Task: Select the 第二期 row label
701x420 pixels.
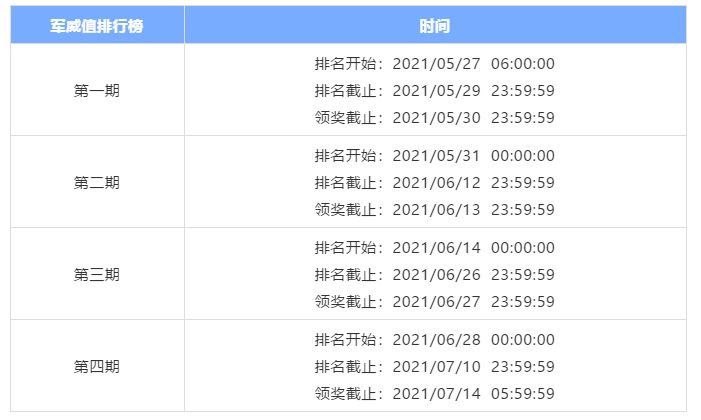Action: tap(97, 182)
